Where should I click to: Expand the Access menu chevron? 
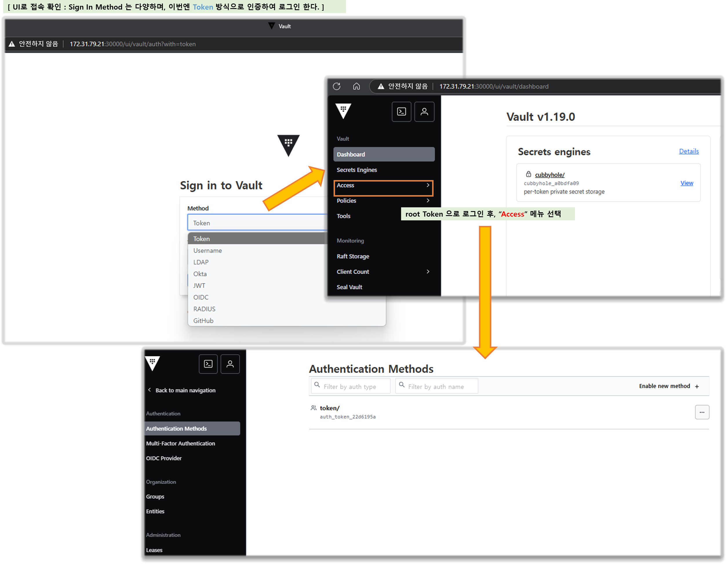pyautogui.click(x=428, y=185)
